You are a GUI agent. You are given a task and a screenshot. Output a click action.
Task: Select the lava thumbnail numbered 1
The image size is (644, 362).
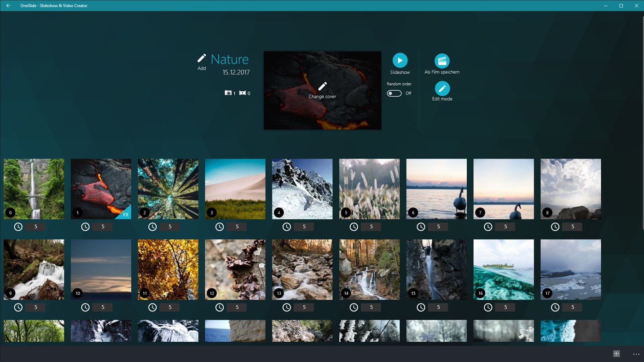pyautogui.click(x=101, y=188)
